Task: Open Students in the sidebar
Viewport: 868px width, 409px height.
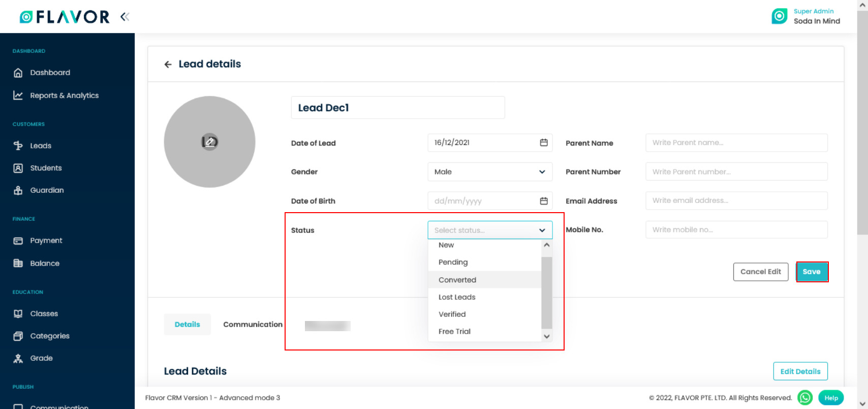Action: point(46,168)
